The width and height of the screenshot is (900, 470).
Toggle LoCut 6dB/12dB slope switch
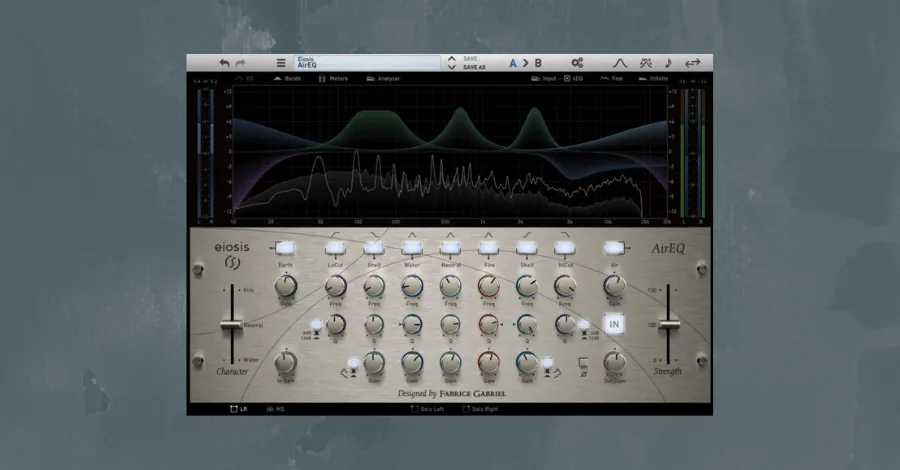[316, 326]
